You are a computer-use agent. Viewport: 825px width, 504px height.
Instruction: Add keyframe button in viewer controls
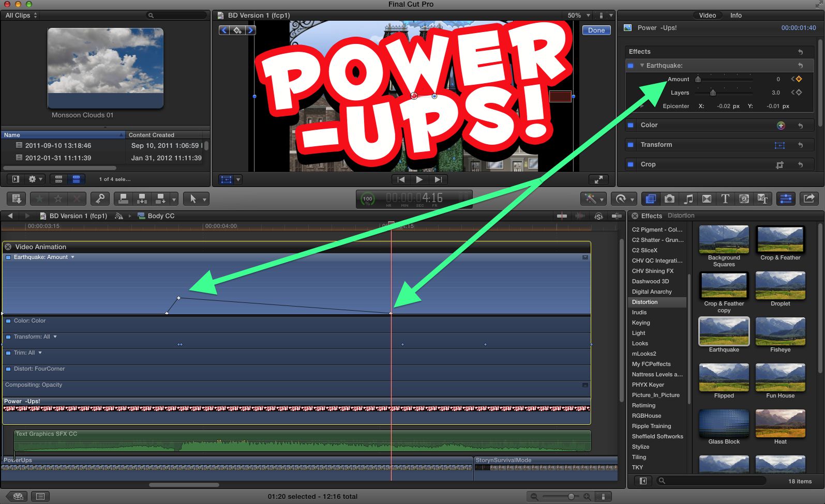click(237, 30)
